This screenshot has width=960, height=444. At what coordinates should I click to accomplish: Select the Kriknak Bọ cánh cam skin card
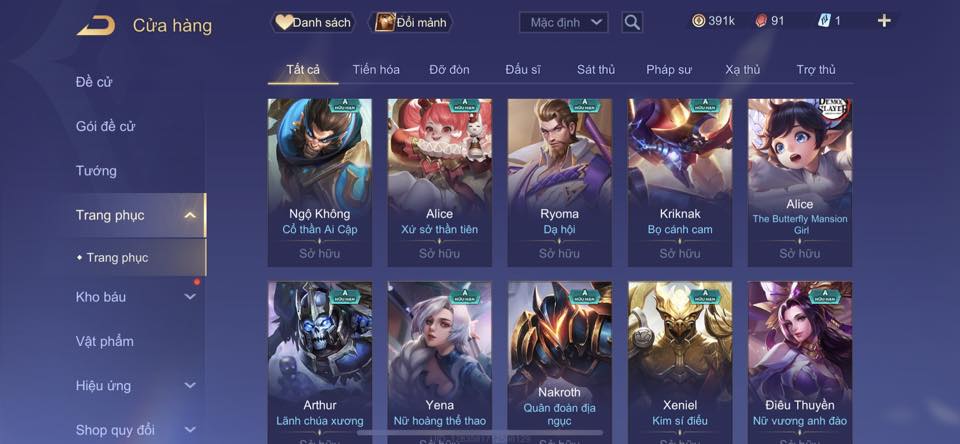(680, 182)
